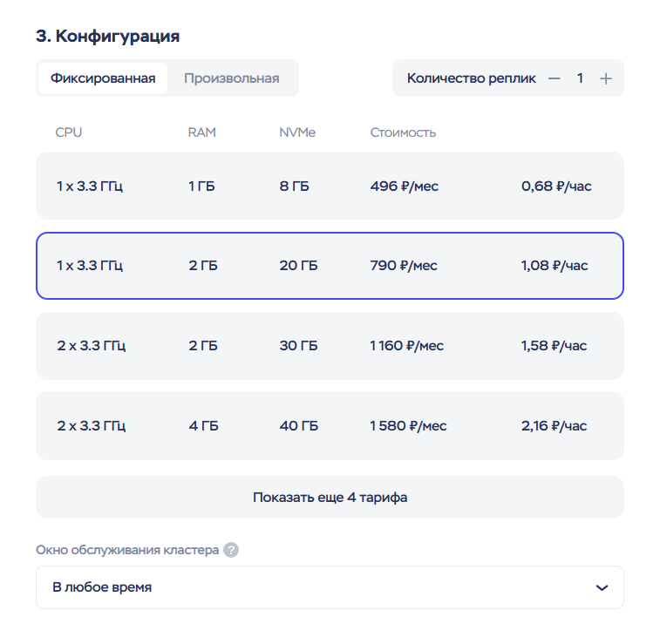Image resolution: width=660 pixels, height=644 pixels.
Task: Click the chevron arrow in maintenance window dropdown
Action: coord(602,588)
